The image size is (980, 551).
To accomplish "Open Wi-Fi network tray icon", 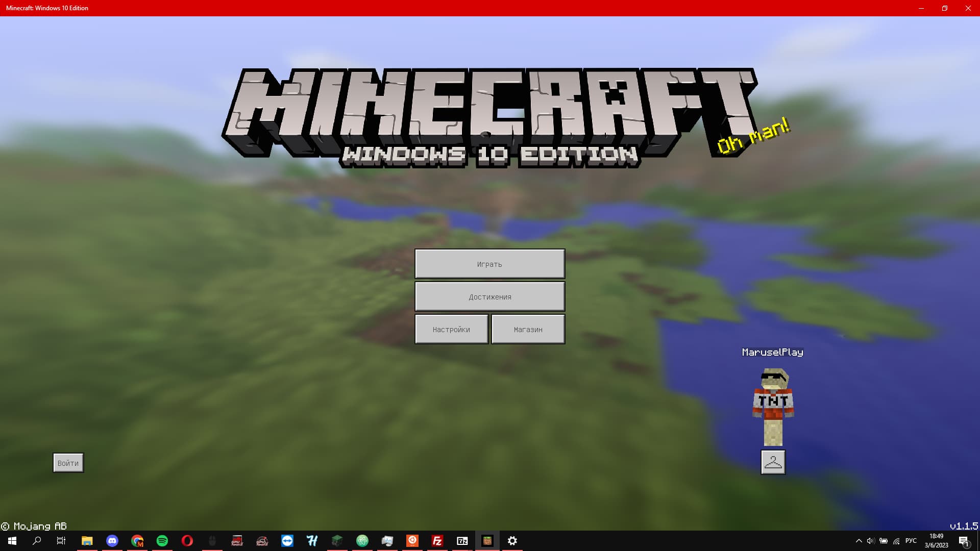I will (896, 541).
